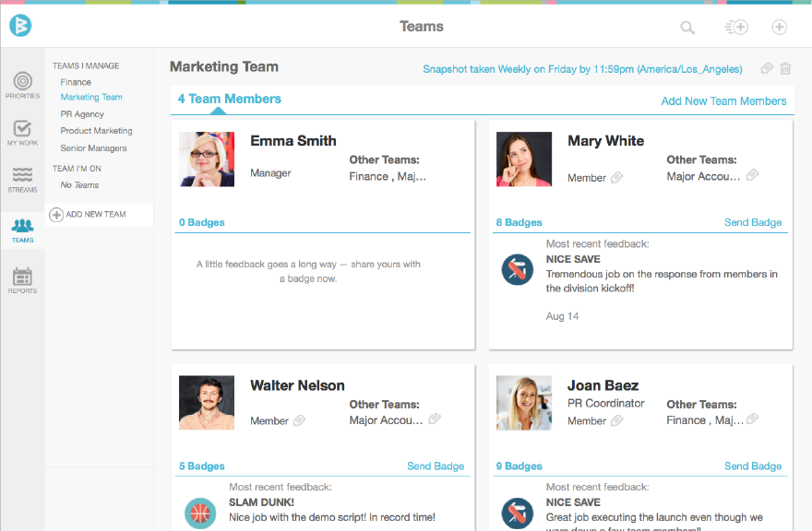812x531 pixels.
Task: Delete the snapshot using the trash icon
Action: click(x=785, y=68)
